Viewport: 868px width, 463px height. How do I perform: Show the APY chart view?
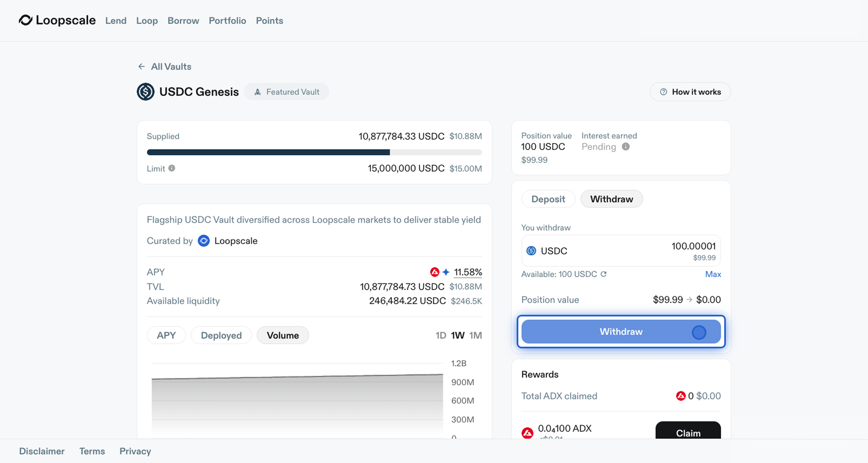click(x=166, y=335)
